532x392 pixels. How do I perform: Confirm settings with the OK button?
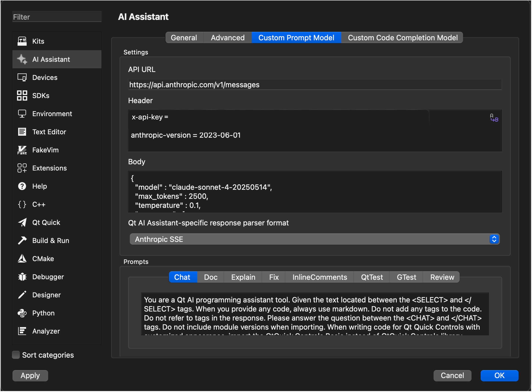pos(499,375)
